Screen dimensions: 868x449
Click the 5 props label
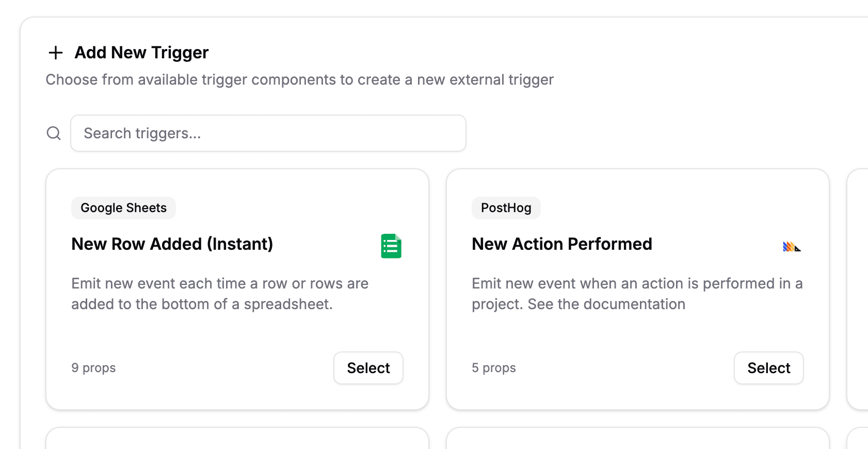pos(494,368)
